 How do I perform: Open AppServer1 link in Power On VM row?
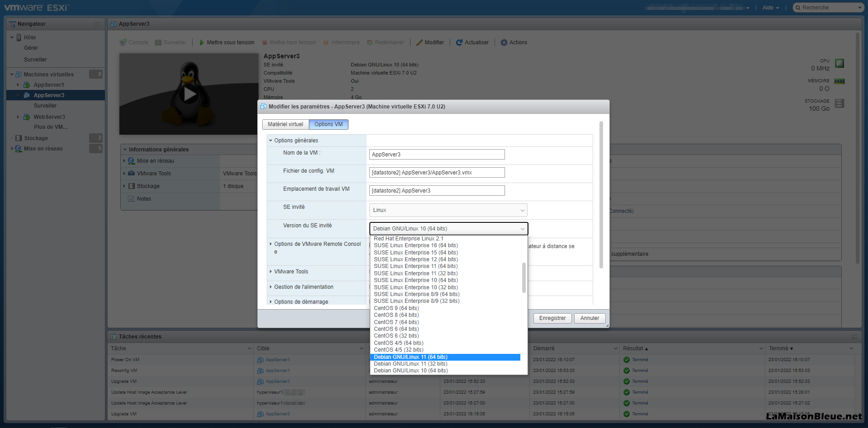(278, 360)
